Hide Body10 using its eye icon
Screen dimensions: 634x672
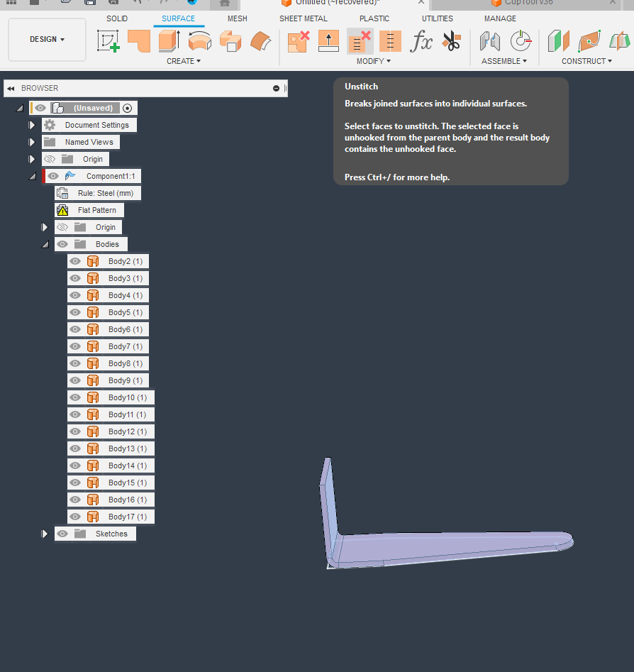[74, 397]
